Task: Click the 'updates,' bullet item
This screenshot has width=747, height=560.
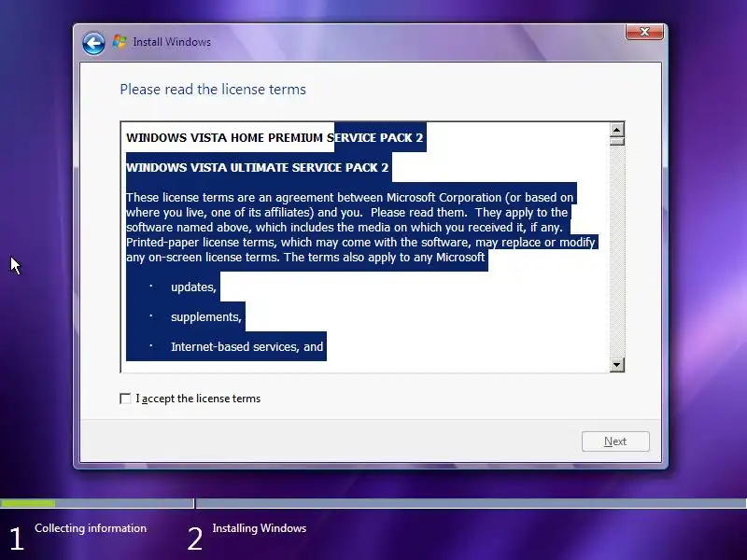Action: tap(193, 287)
